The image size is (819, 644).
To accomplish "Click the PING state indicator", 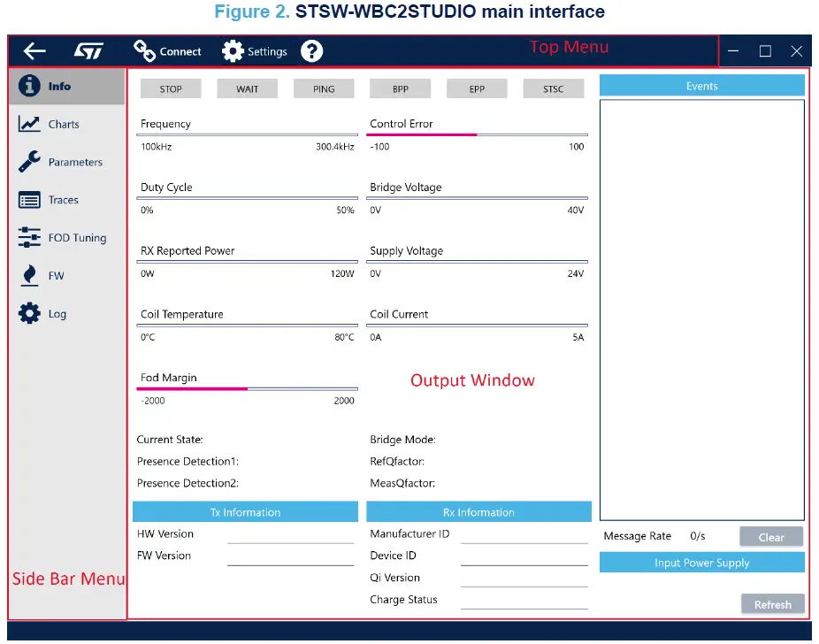I will [324, 88].
